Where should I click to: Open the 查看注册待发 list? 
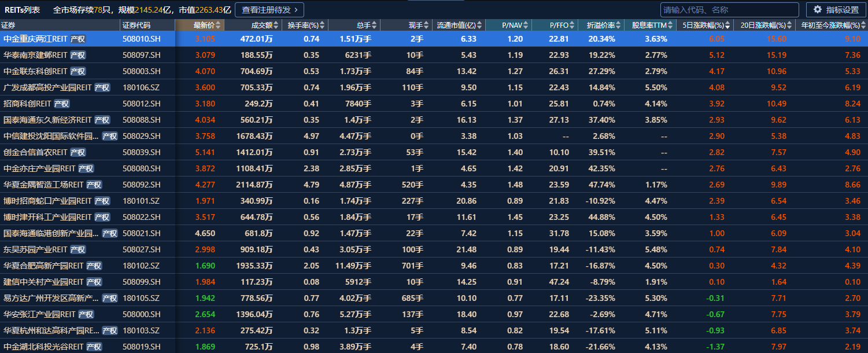(269, 10)
